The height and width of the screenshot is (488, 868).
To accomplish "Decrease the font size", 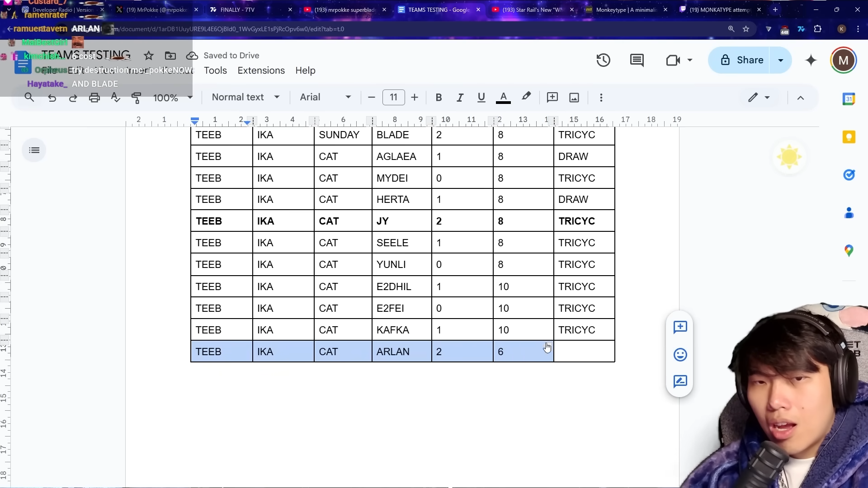I will pos(372,98).
